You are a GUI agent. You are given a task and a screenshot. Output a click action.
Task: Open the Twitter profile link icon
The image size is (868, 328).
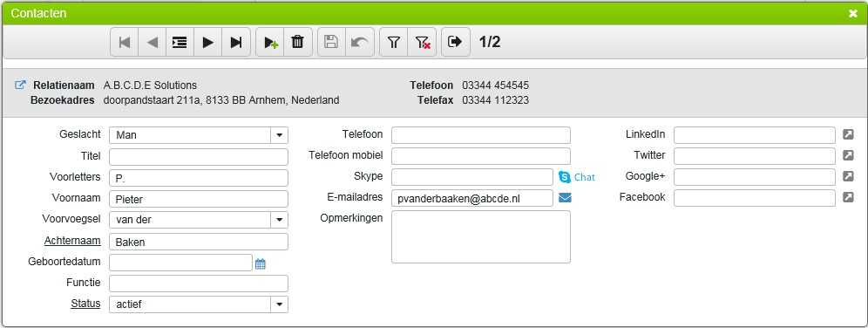(x=848, y=155)
